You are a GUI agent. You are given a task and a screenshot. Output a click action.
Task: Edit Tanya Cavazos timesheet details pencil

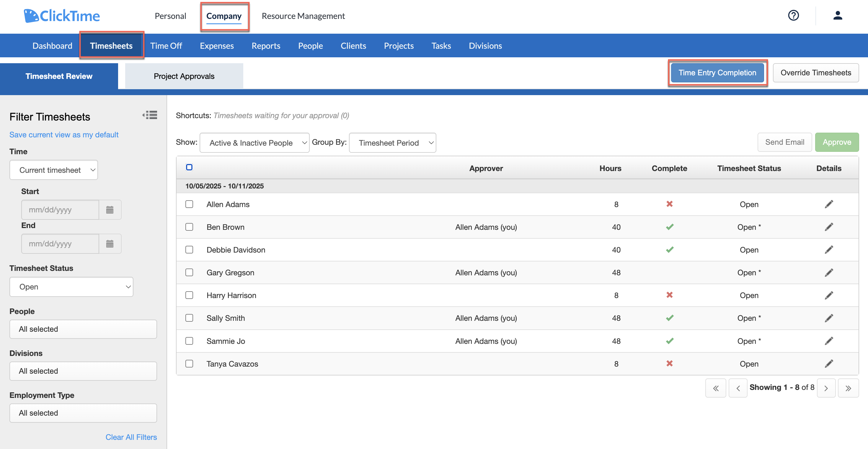(829, 363)
